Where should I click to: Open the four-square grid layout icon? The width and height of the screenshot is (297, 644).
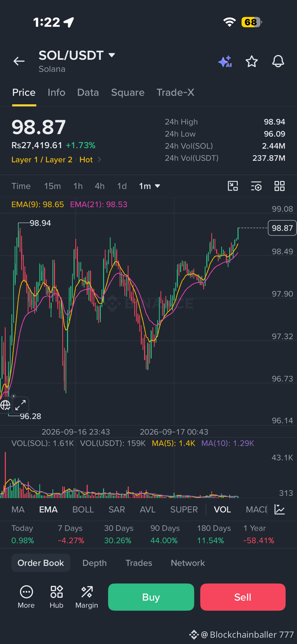coord(279,186)
